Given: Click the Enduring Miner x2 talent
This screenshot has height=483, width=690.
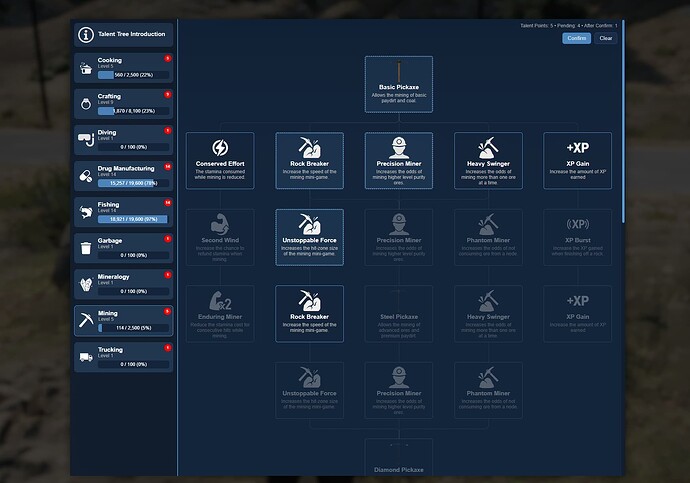Looking at the screenshot, I should pos(220,314).
